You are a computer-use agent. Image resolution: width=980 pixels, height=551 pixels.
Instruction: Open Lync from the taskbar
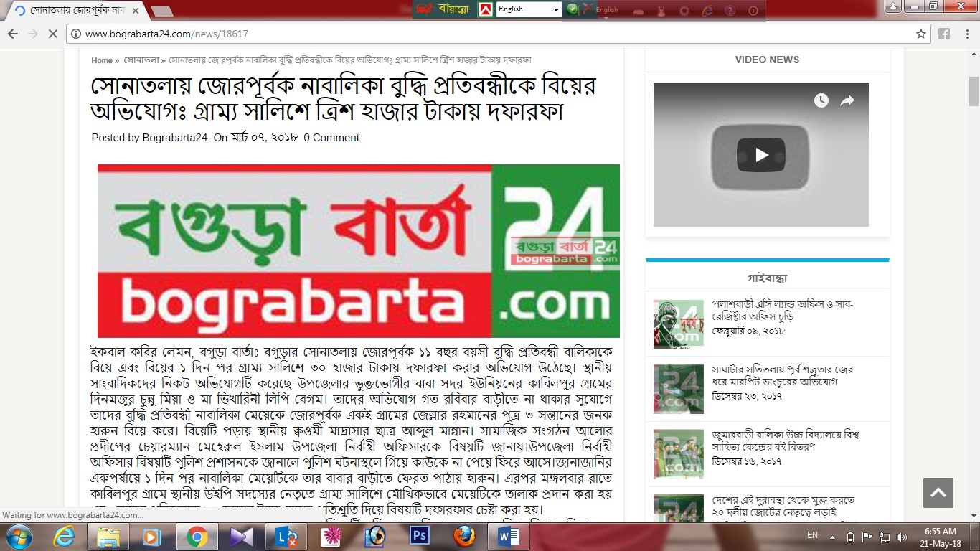click(286, 537)
